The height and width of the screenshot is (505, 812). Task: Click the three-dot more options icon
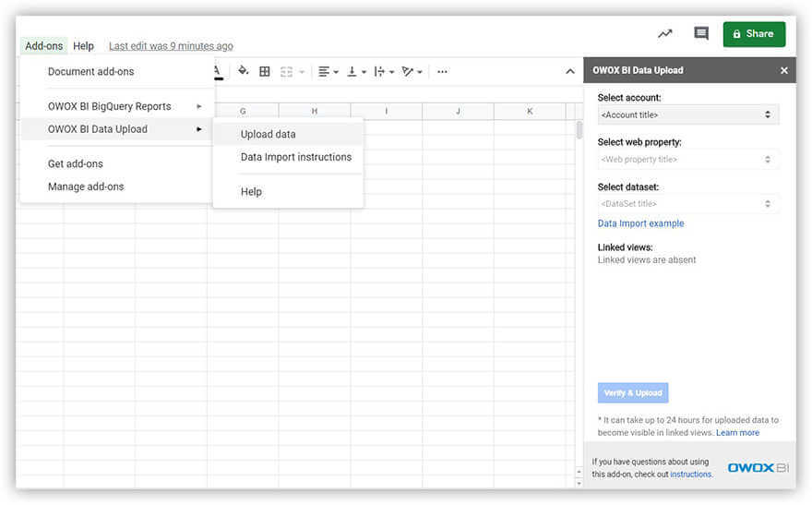443,71
